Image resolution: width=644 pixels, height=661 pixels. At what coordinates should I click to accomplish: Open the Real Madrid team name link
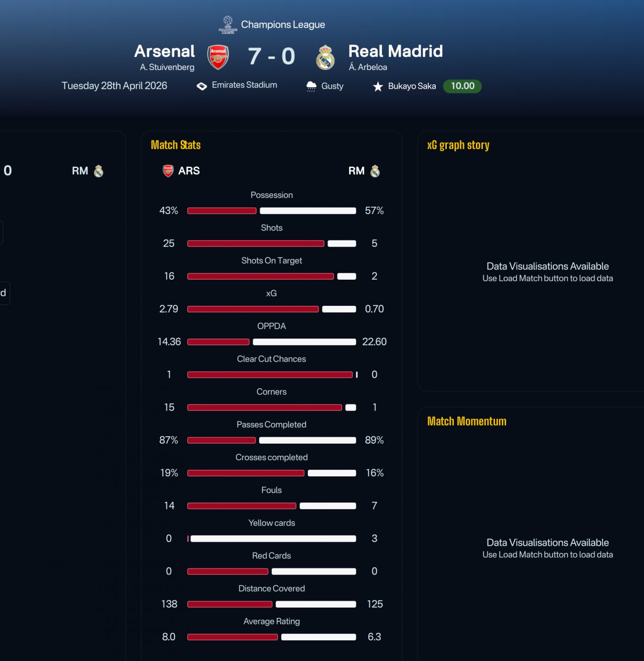pyautogui.click(x=395, y=51)
